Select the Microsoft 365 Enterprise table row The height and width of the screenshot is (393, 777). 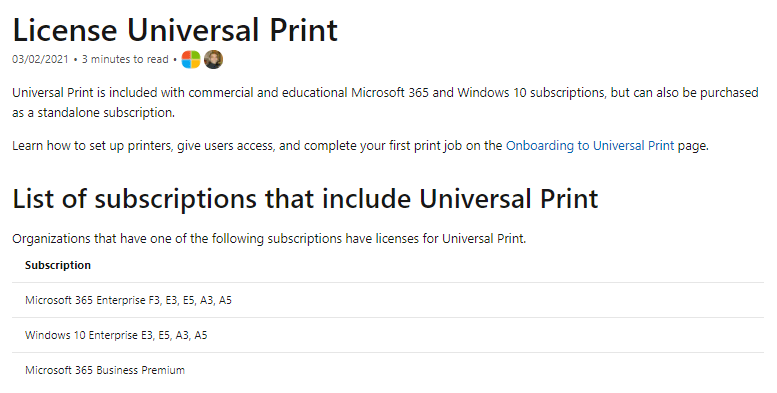388,300
